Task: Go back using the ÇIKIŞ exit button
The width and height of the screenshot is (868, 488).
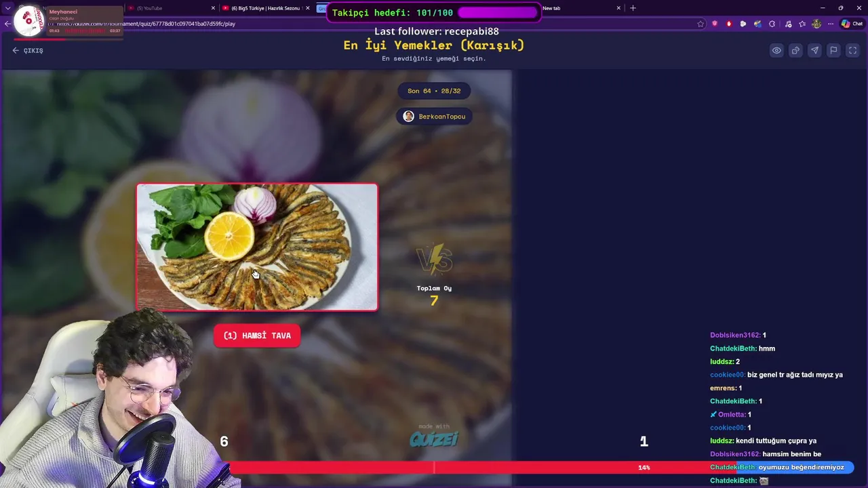Action: tap(28, 50)
